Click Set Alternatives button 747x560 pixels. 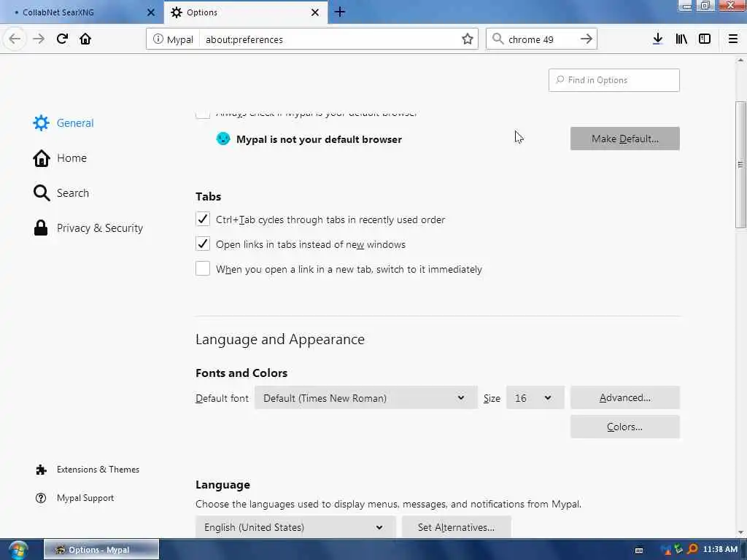[456, 527]
